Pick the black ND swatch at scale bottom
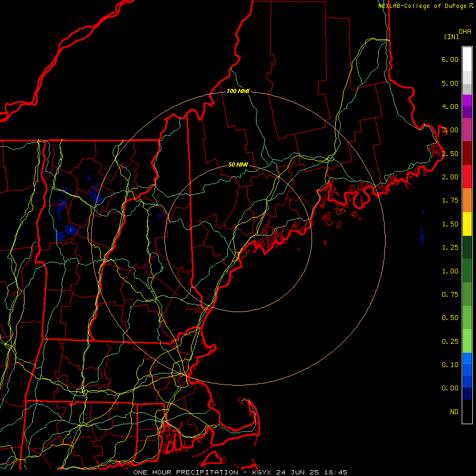The image size is (476, 476). coord(467,411)
